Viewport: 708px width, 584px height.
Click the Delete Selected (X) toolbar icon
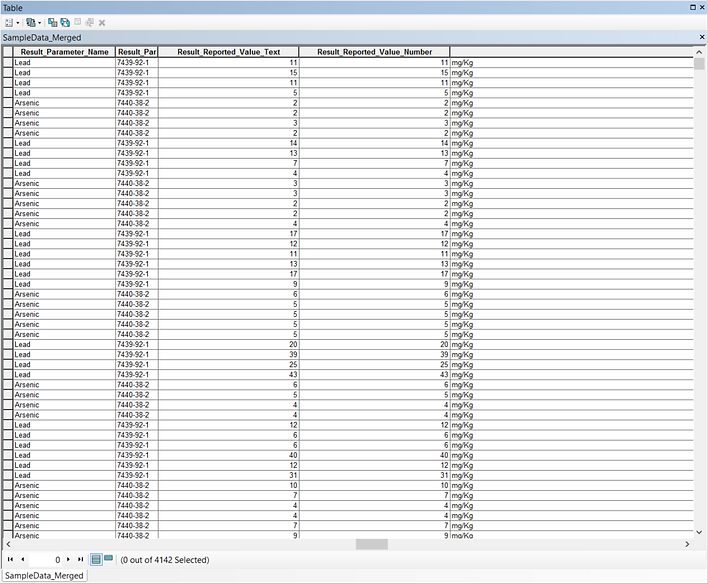pos(102,23)
